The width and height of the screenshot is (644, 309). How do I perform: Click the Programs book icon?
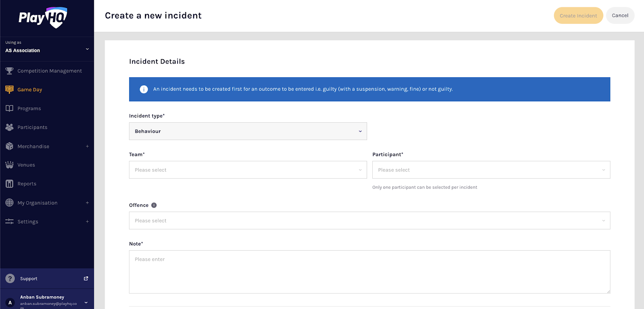point(9,108)
